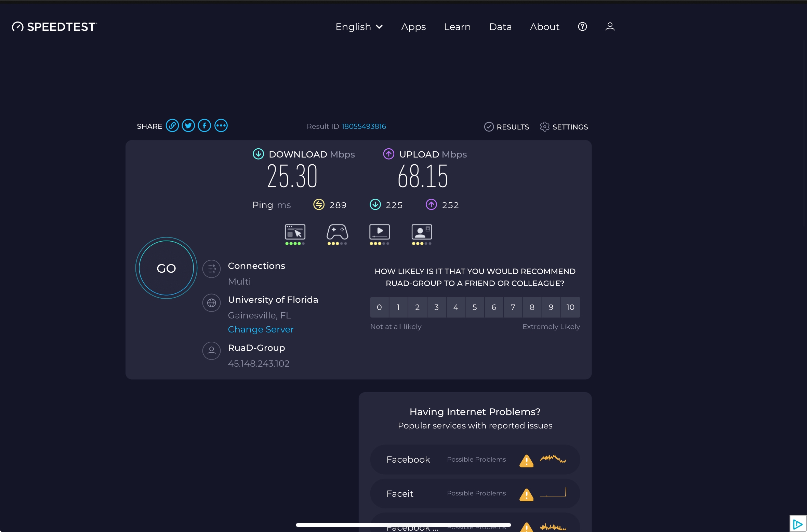
Task: Select rating 6 in recommendation scale
Action: [x=494, y=307]
